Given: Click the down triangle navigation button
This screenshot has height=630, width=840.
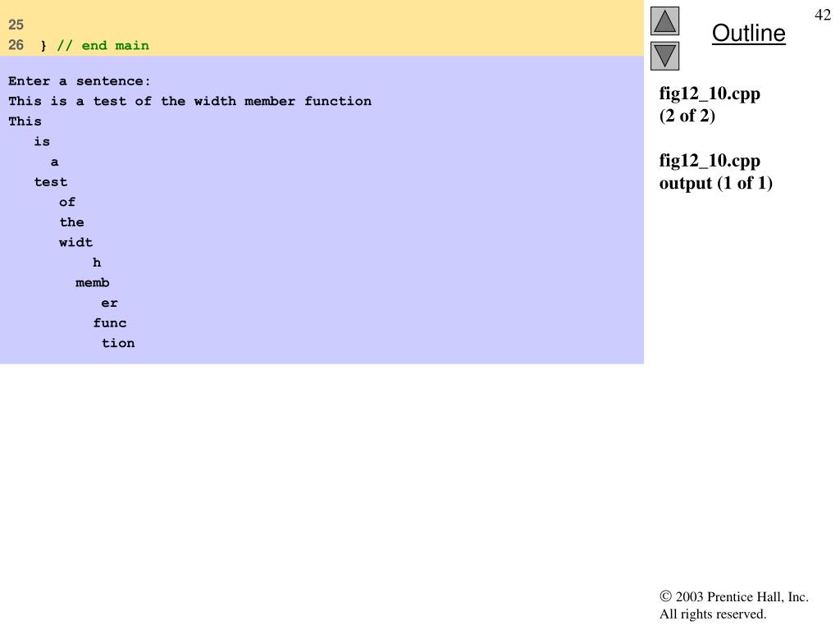Looking at the screenshot, I should click(664, 56).
